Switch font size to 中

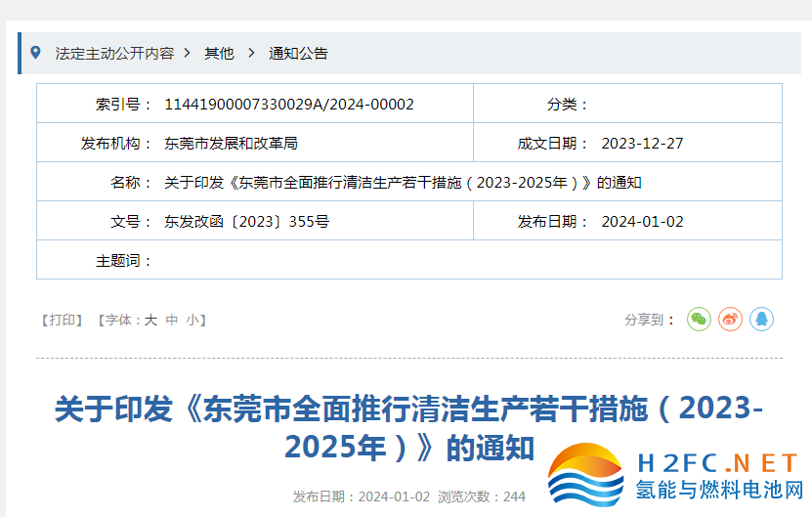[x=172, y=320]
